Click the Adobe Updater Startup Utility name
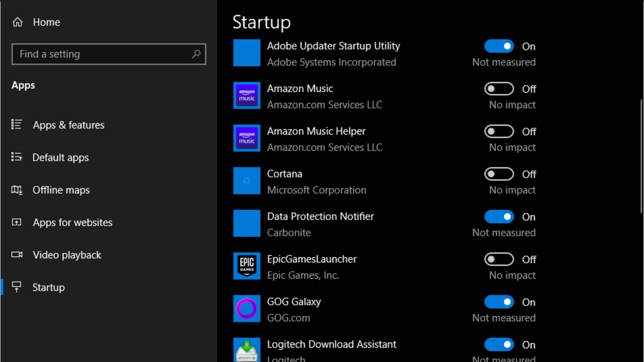 333,46
